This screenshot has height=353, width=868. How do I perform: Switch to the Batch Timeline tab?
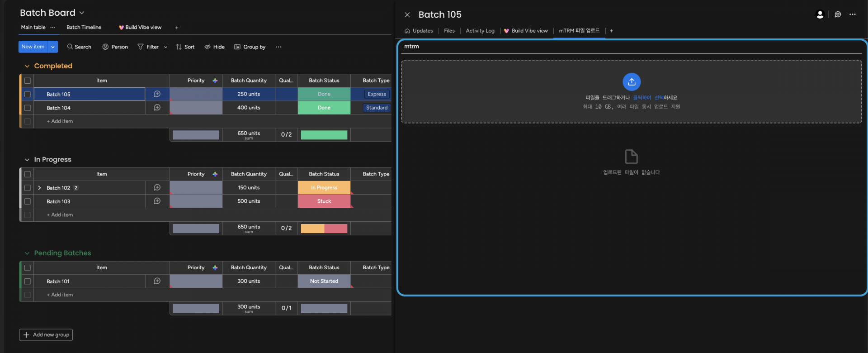tap(84, 27)
